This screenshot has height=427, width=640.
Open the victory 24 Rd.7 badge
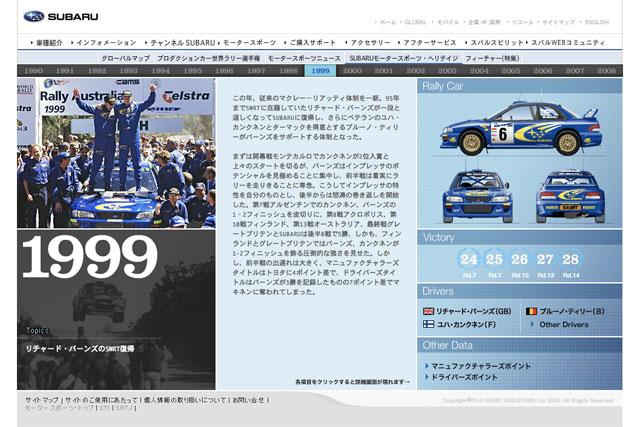468,262
